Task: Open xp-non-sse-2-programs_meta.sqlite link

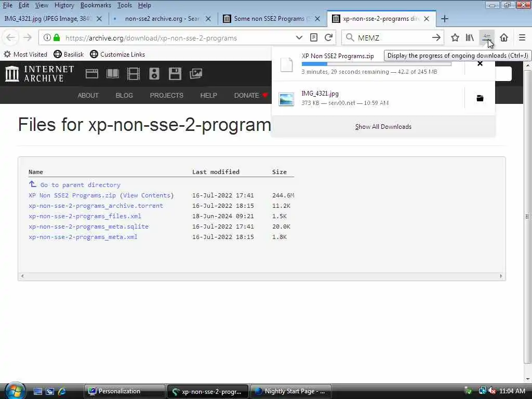Action: [88, 227]
